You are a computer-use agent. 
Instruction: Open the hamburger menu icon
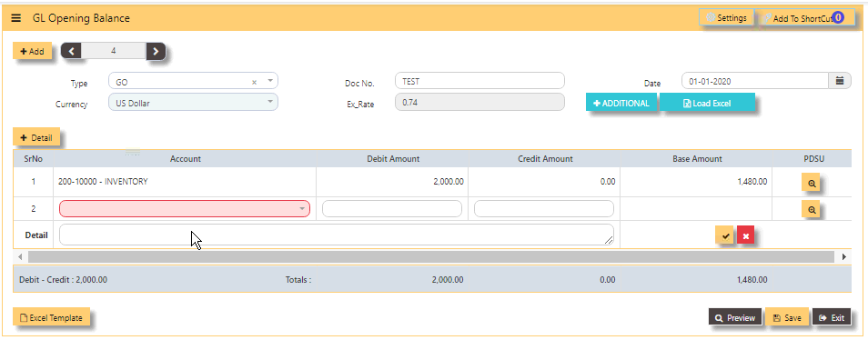(16, 18)
